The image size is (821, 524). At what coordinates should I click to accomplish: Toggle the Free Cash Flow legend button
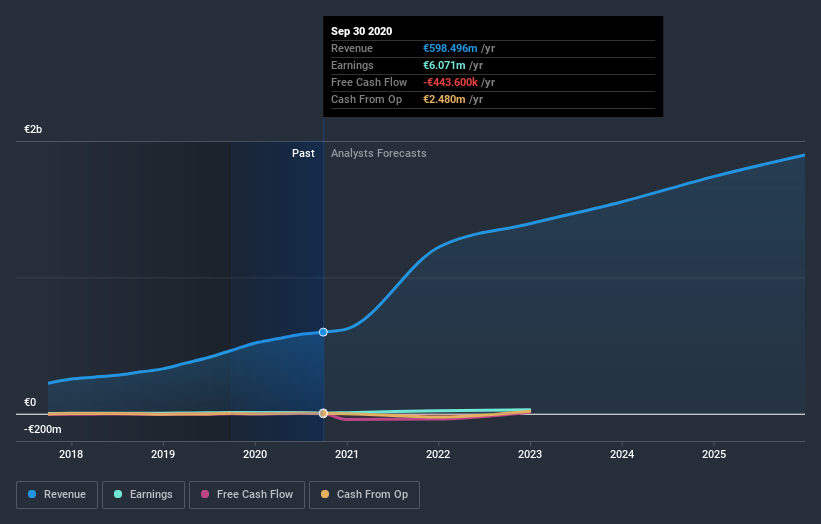(x=247, y=495)
